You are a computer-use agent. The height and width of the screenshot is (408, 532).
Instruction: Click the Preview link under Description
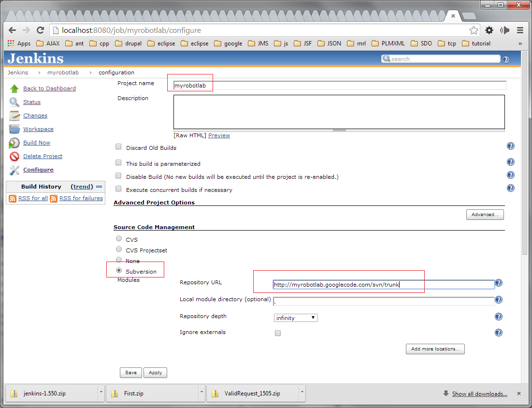click(219, 135)
